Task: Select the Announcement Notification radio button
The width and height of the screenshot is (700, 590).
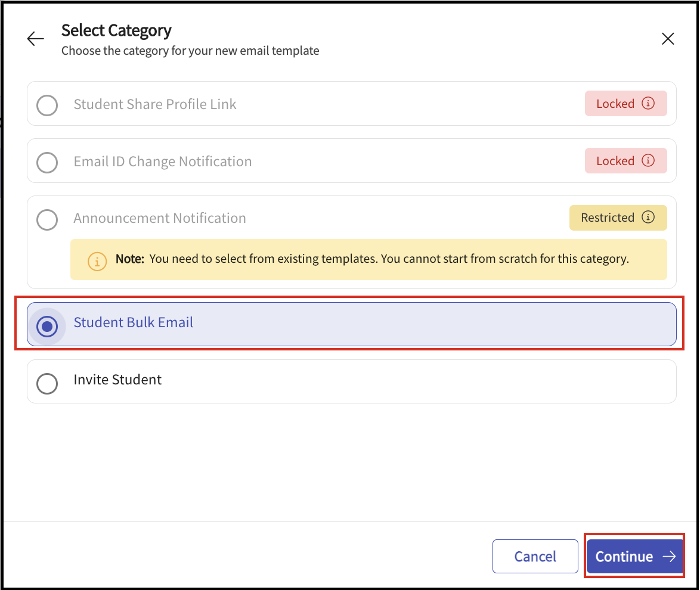Action: pos(47,219)
